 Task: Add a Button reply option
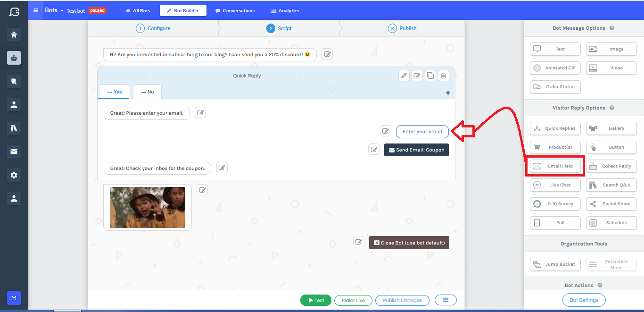tap(611, 147)
